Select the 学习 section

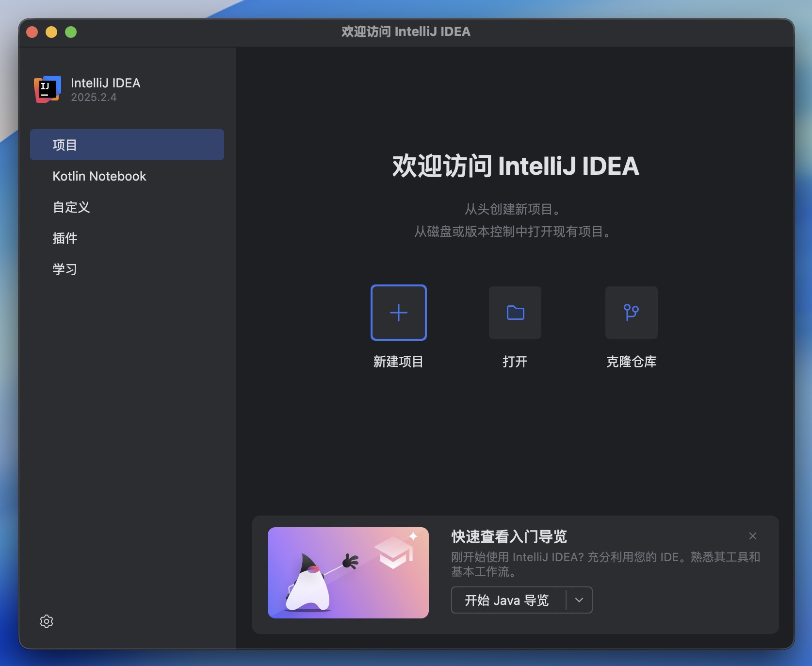(65, 269)
